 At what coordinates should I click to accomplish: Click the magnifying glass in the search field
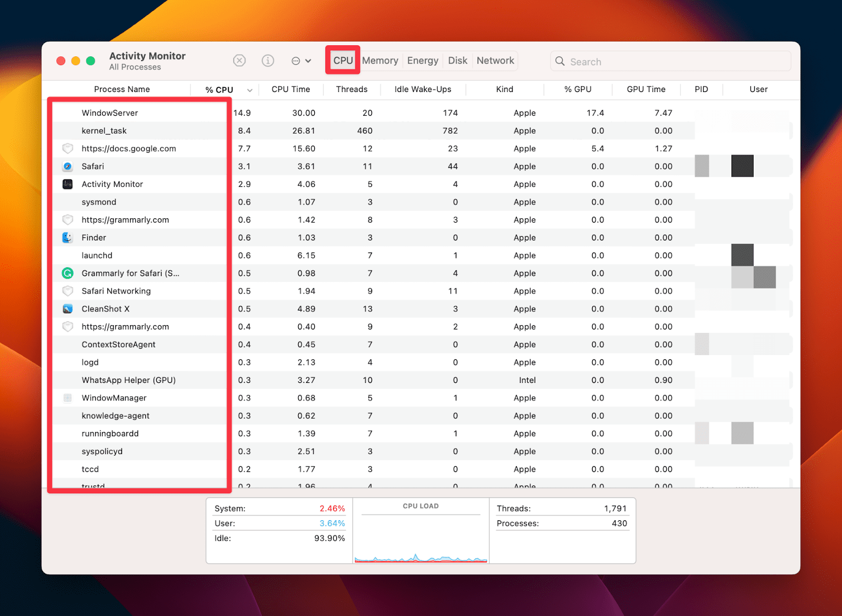pos(560,61)
